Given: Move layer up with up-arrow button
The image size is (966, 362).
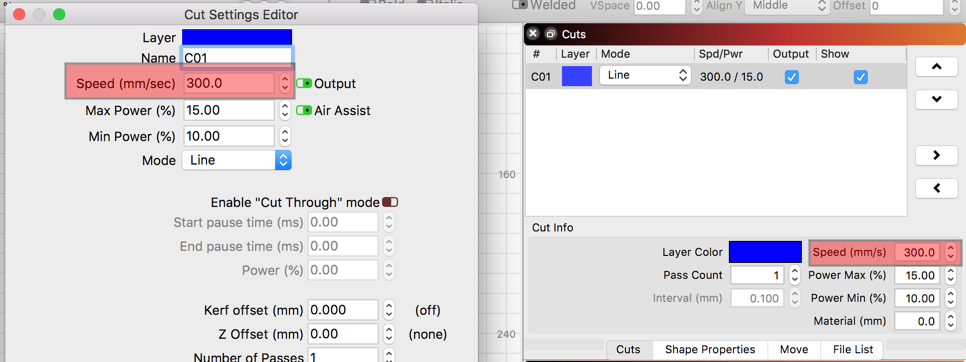Looking at the screenshot, I should tap(936, 66).
